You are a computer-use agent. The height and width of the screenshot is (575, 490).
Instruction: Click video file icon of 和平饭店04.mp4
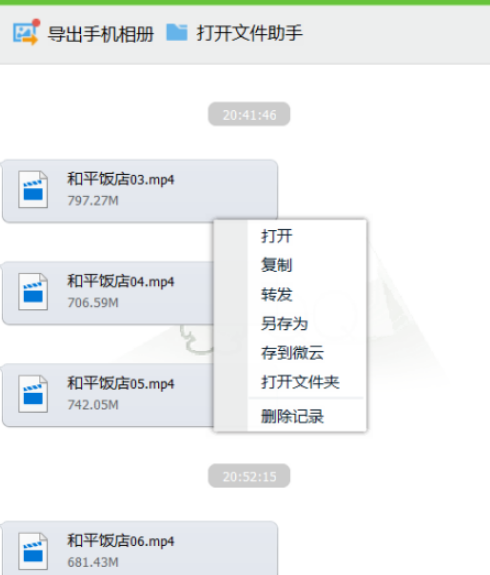33,292
